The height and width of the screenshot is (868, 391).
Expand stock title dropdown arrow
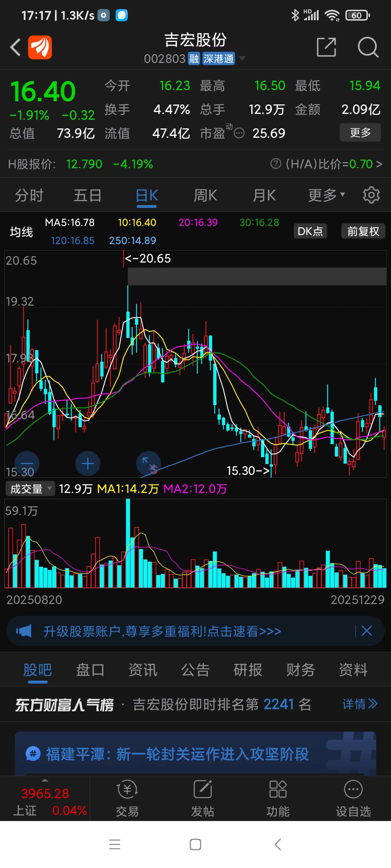pos(242,58)
